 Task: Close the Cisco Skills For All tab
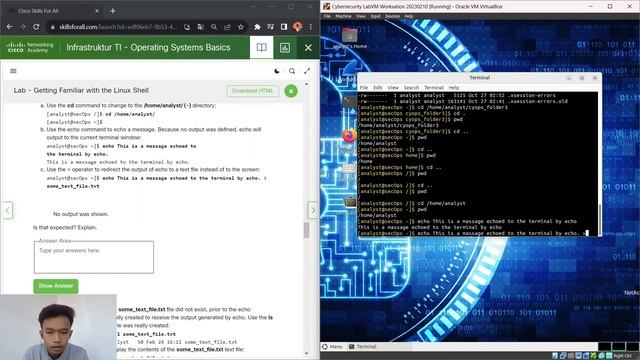point(97,11)
